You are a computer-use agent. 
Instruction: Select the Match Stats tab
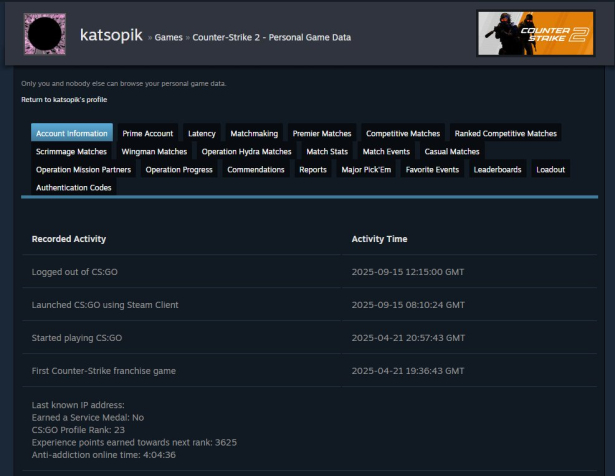[327, 152]
